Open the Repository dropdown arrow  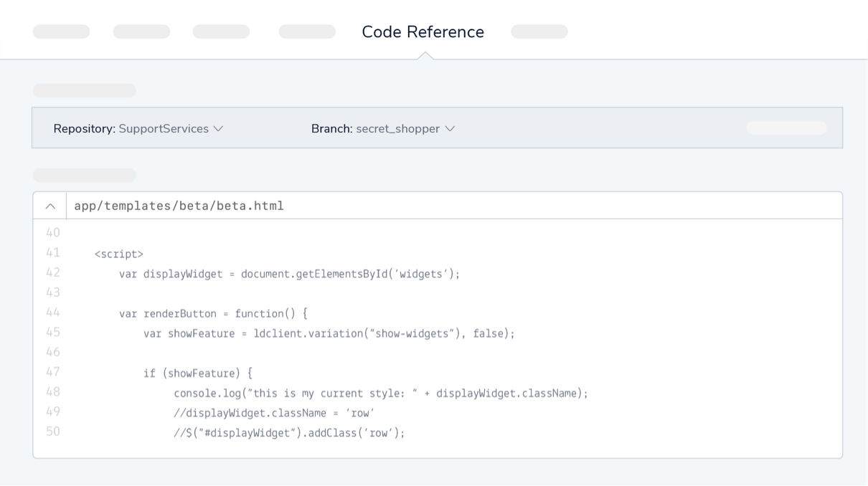(219, 129)
